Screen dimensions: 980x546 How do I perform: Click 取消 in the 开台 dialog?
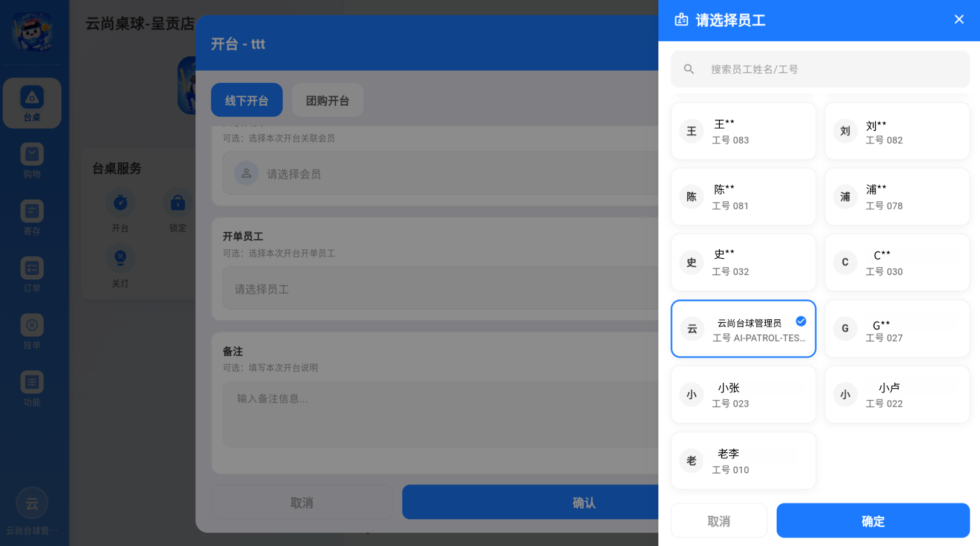302,502
